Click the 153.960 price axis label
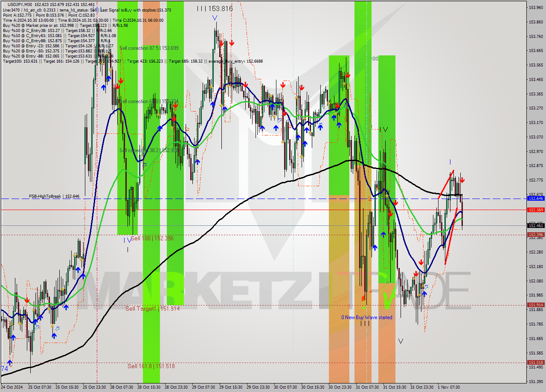The height and width of the screenshot is (392, 546). point(536,7)
